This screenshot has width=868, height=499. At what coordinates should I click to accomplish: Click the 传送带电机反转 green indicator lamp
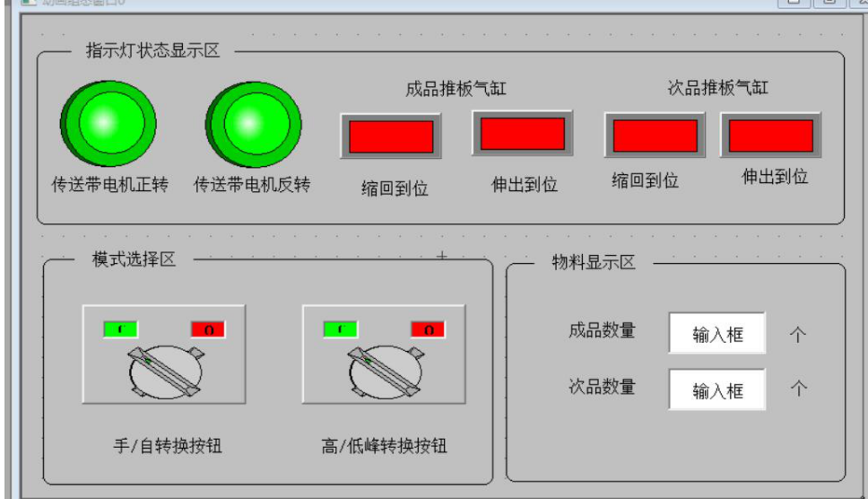click(x=254, y=125)
